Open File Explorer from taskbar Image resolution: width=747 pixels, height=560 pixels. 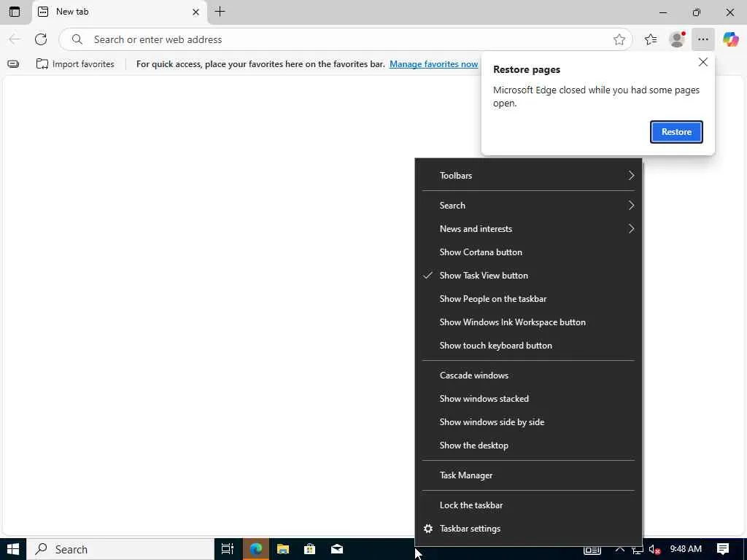pyautogui.click(x=283, y=549)
